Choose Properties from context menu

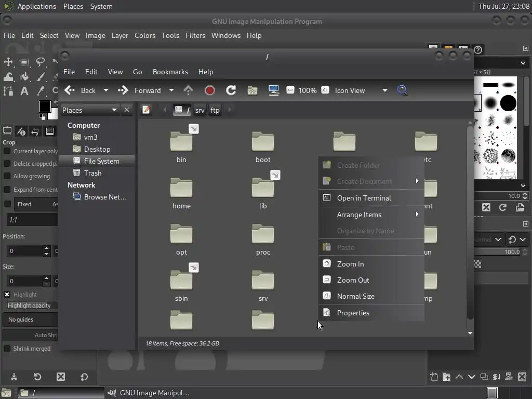pyautogui.click(x=371, y=313)
